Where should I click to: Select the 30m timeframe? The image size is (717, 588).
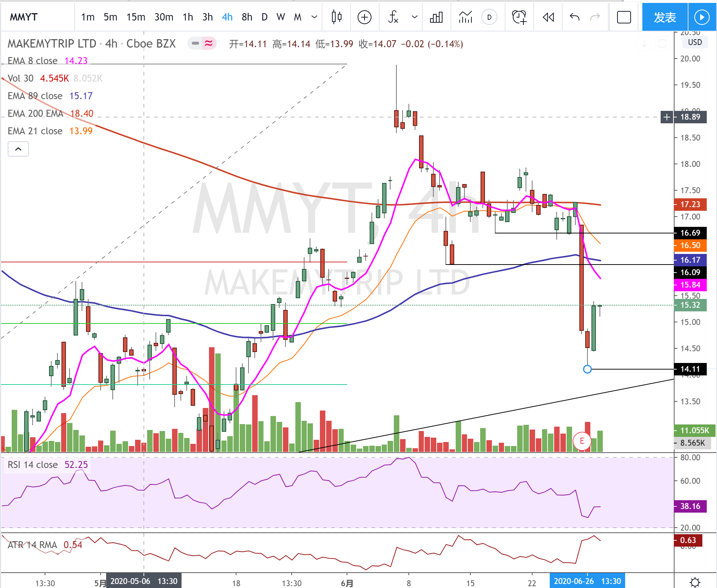tap(164, 17)
